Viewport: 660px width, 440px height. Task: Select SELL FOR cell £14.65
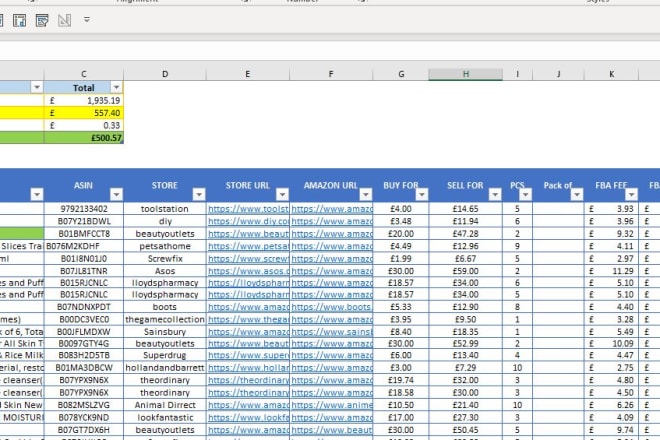pos(466,209)
